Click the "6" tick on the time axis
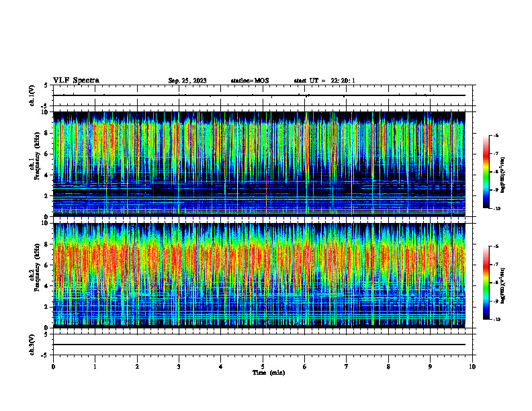The image size is (532, 411). 305,367
